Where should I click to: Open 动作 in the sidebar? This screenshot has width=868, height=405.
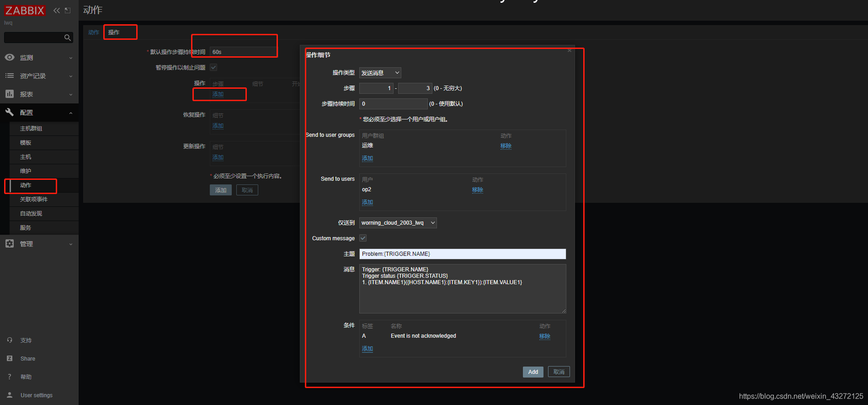(26, 185)
